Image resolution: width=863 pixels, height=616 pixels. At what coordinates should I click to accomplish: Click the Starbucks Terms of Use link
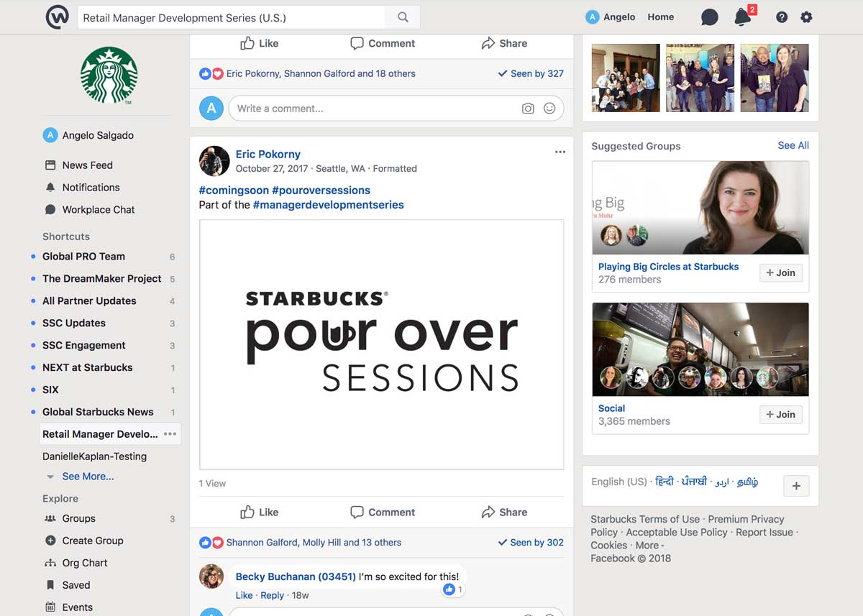click(645, 519)
